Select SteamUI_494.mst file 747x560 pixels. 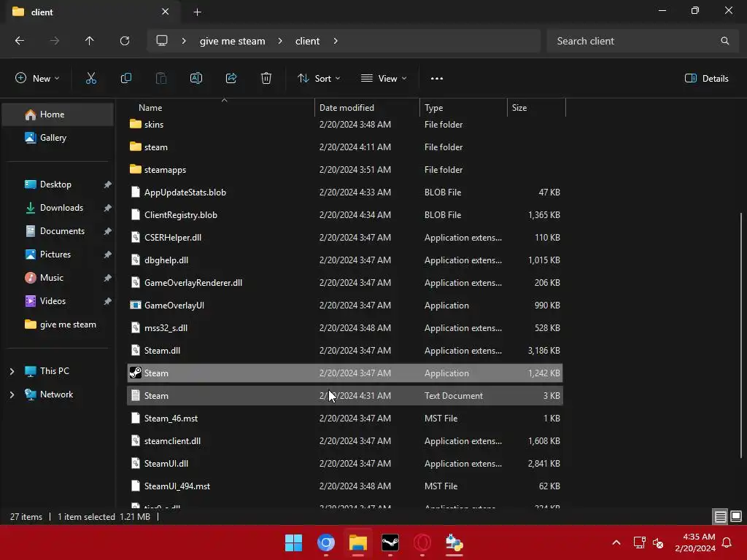click(345, 486)
